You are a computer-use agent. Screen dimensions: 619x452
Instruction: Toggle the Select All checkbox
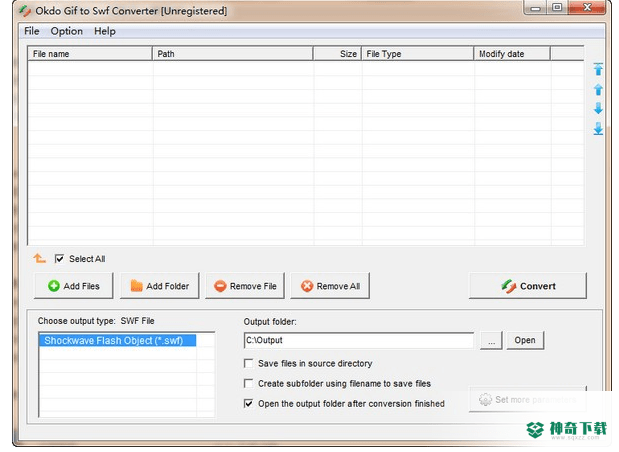[59, 259]
